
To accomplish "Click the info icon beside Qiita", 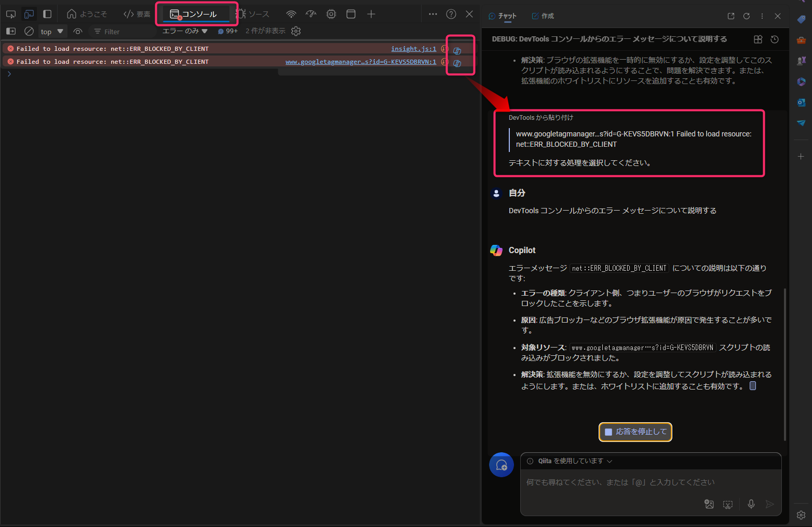I will (530, 461).
